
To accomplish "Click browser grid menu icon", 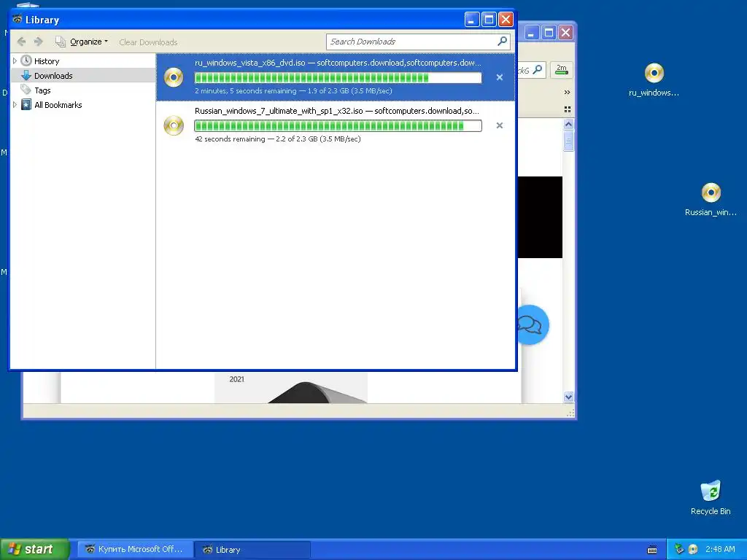I will pos(568,109).
